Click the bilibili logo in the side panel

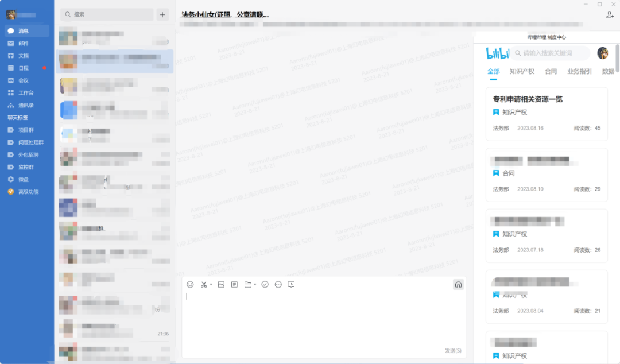pyautogui.click(x=497, y=53)
